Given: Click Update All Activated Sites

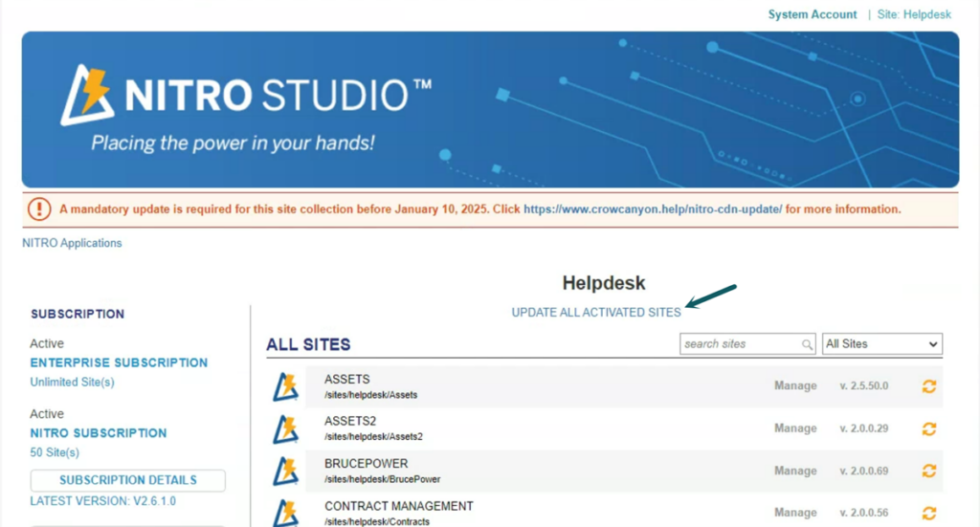Looking at the screenshot, I should coord(596,313).
